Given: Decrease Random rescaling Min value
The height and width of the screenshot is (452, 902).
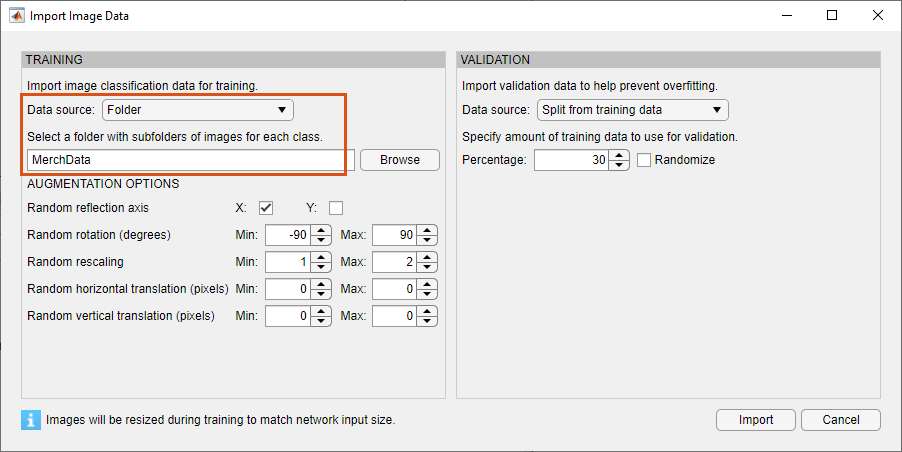Looking at the screenshot, I should (321, 267).
